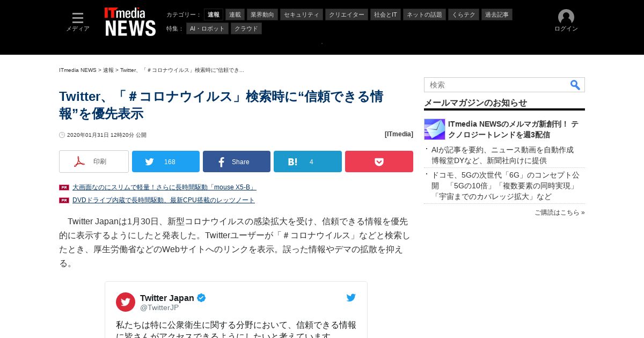The width and height of the screenshot is (644, 338).
Task: Open the ログイン user avatar
Action: pyautogui.click(x=566, y=21)
